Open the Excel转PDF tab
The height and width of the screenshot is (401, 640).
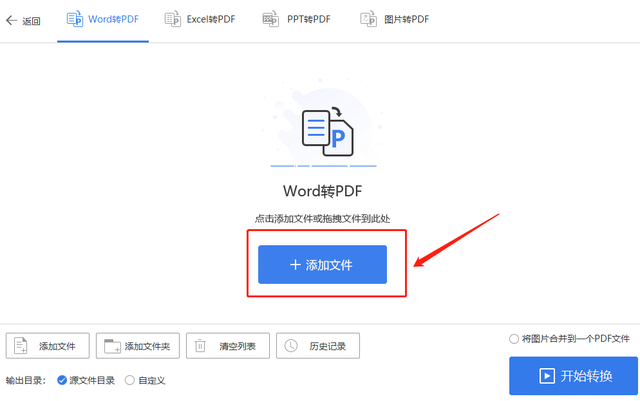200,20
